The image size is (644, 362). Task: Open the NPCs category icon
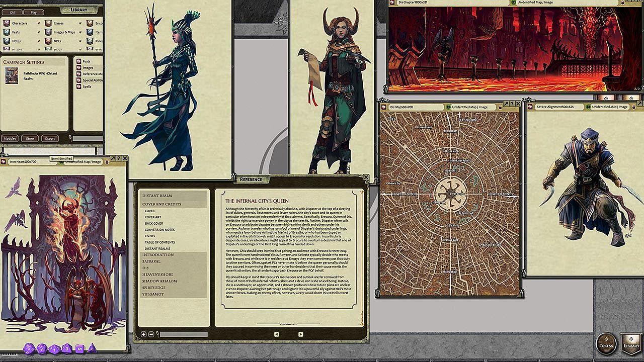[48, 41]
